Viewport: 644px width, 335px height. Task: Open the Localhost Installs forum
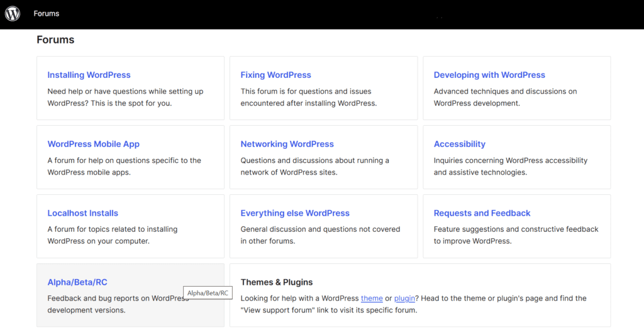coord(82,213)
